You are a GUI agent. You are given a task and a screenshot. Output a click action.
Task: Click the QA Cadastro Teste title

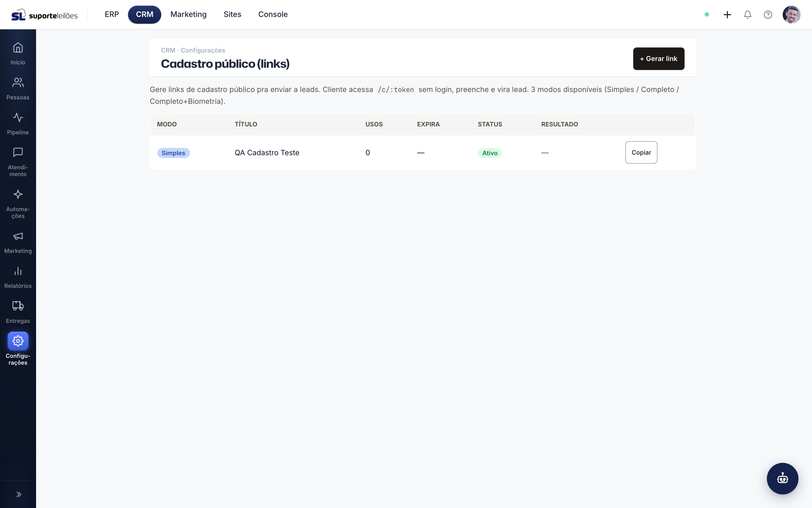(x=267, y=152)
